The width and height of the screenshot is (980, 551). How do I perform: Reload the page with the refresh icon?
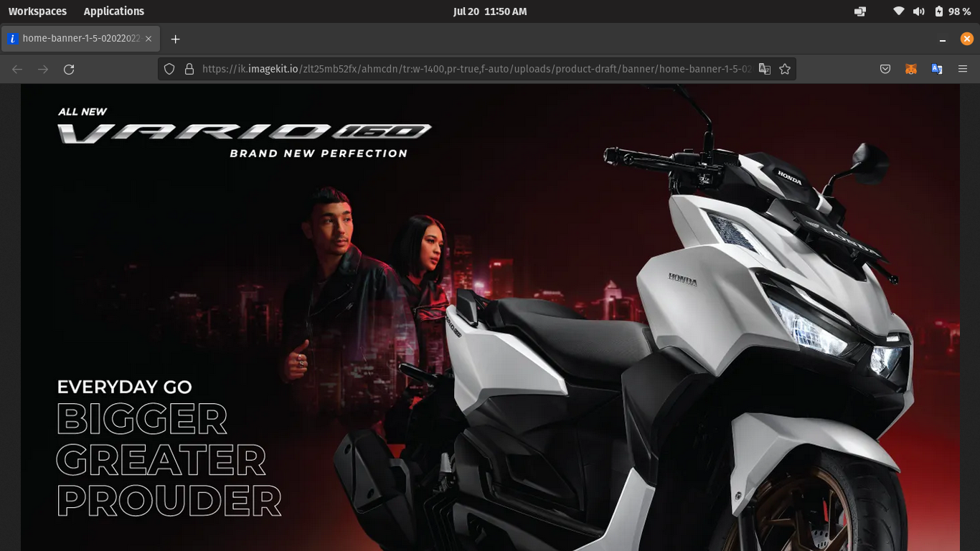(x=69, y=70)
